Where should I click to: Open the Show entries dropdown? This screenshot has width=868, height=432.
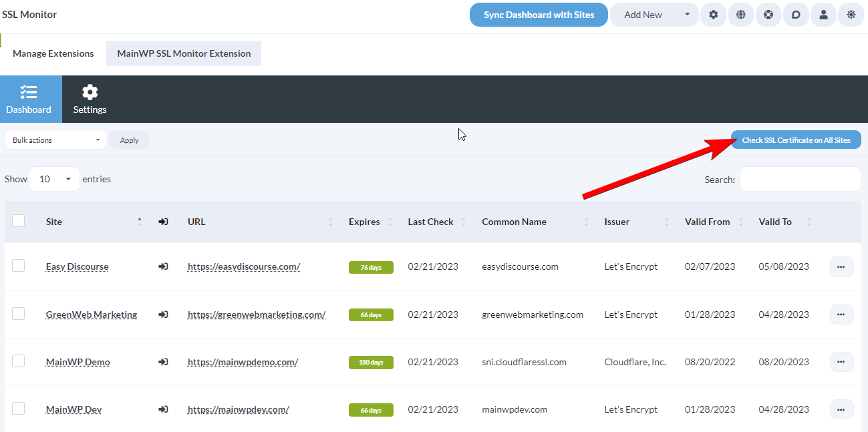tap(53, 179)
